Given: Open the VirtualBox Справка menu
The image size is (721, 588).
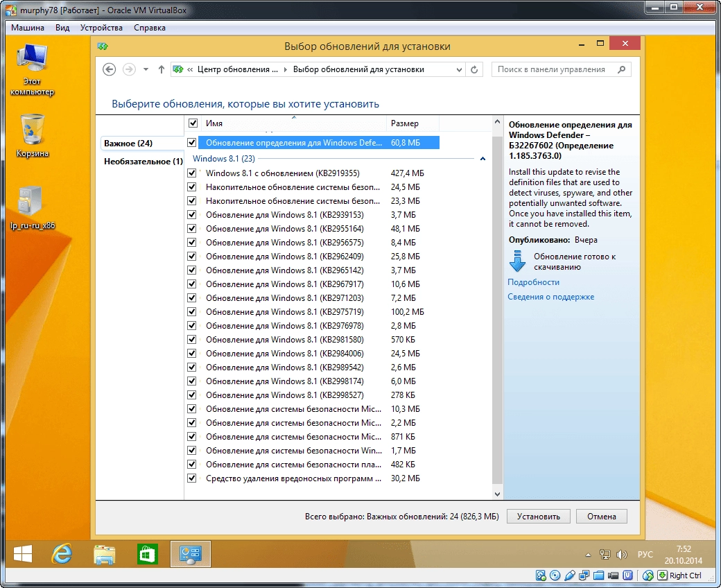Looking at the screenshot, I should tap(150, 28).
